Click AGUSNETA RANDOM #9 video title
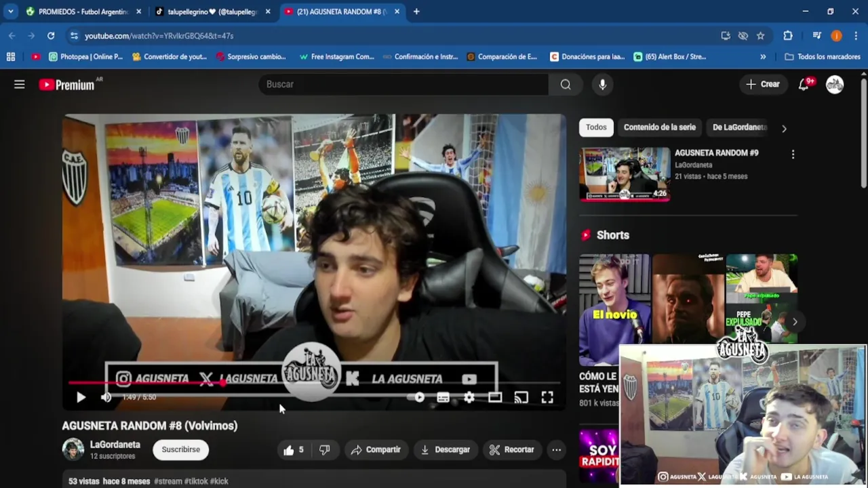The height and width of the screenshot is (488, 868). (717, 153)
